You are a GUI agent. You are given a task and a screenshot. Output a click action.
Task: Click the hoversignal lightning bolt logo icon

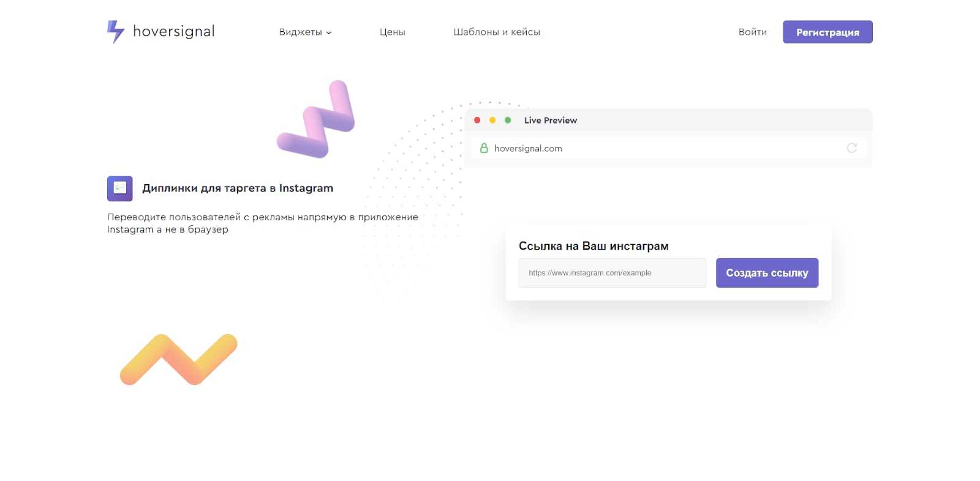(115, 32)
